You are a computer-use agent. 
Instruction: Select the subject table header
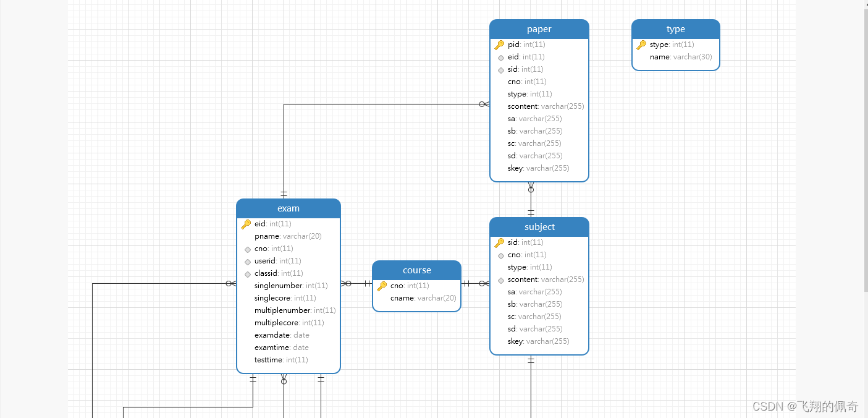[x=539, y=227]
